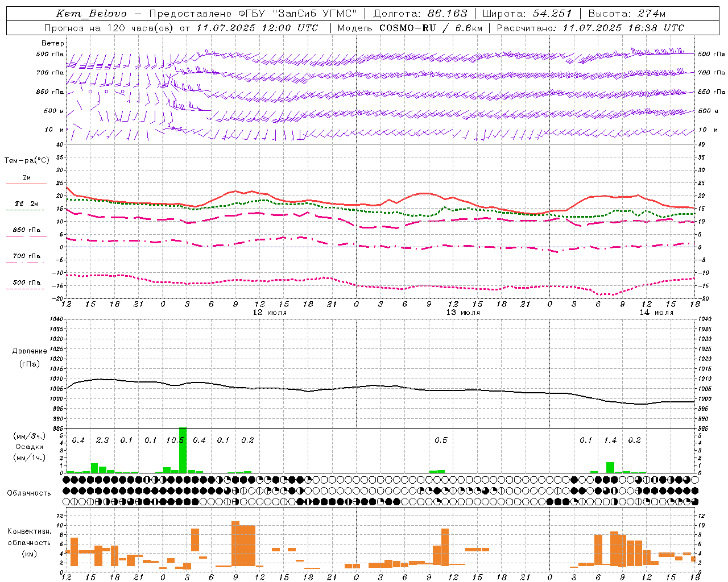Image resolution: width=728 pixels, height=582 pixels.
Task: Select the "11.07.2025 12:00 UTC" forecast start time
Action: tap(257, 28)
